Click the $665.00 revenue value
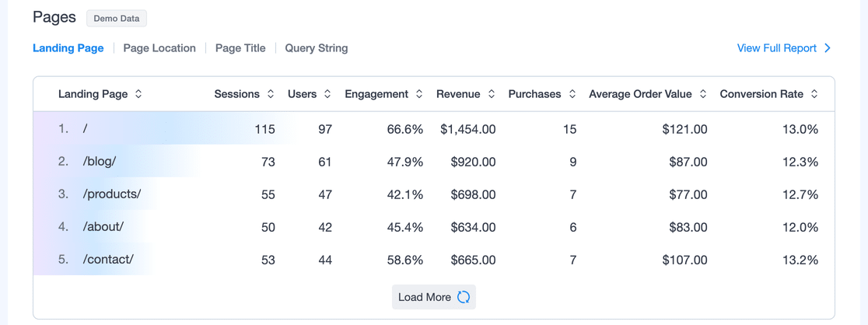Screen dimensions: 868x325 pos(473,260)
